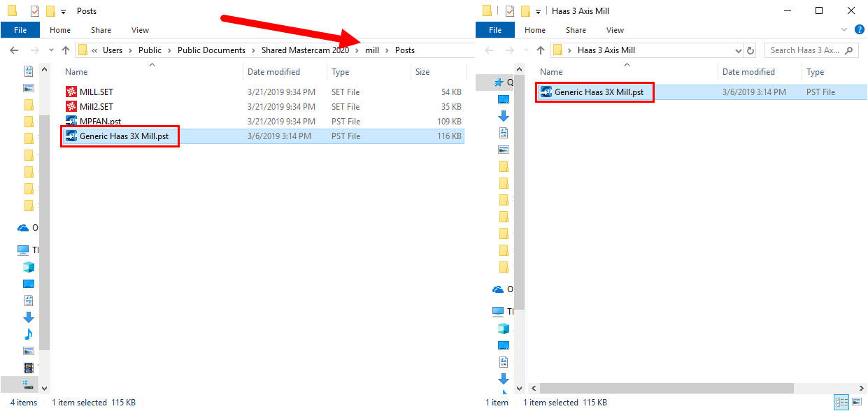Open OneDrive in Haas 3 Axis Mill navigation pane

coord(504,289)
